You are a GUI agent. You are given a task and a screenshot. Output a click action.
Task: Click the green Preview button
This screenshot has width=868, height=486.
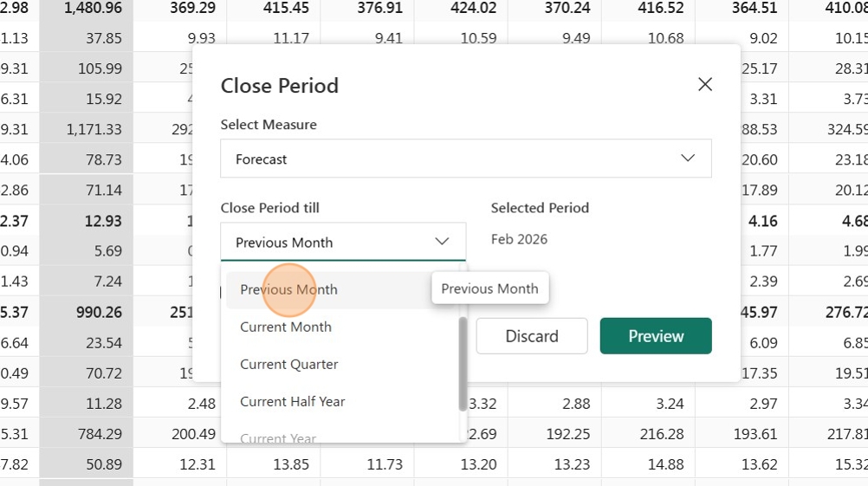point(656,336)
